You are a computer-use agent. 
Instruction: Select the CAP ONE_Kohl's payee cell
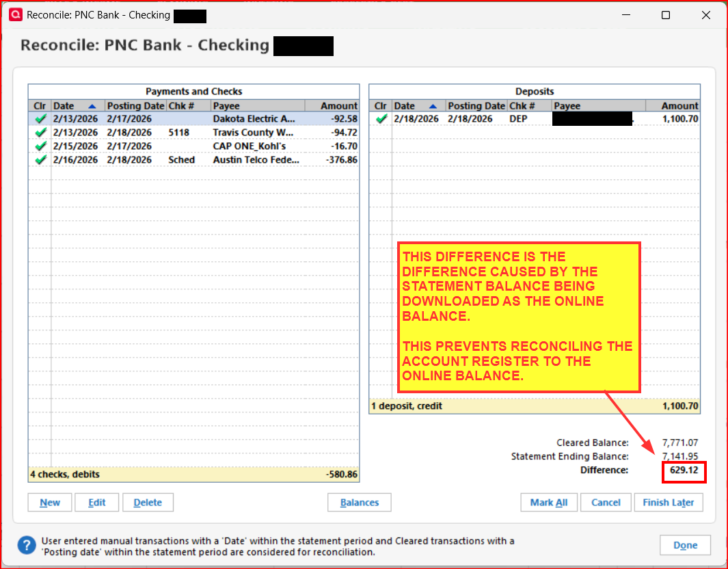pyautogui.click(x=250, y=146)
